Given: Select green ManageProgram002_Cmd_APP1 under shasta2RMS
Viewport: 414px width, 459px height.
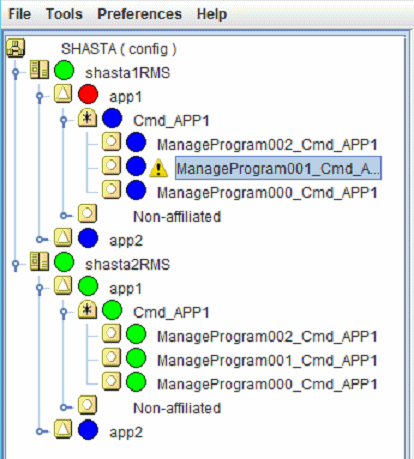Looking at the screenshot, I should [x=267, y=337].
